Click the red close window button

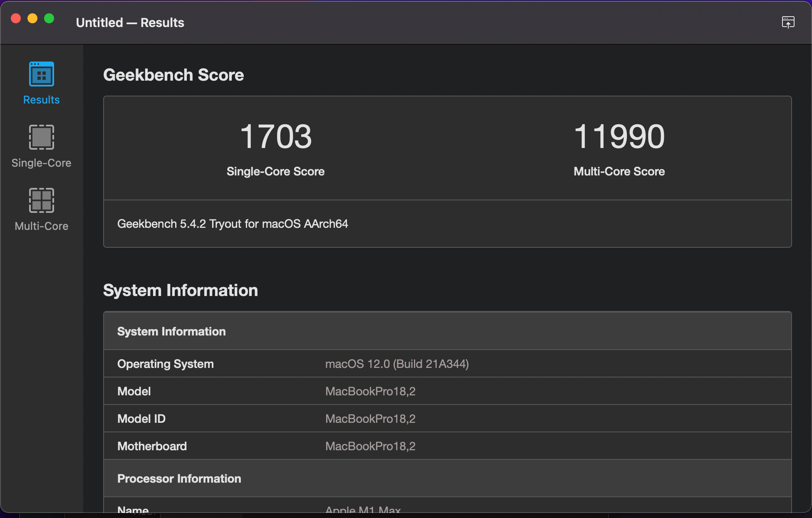tap(16, 18)
